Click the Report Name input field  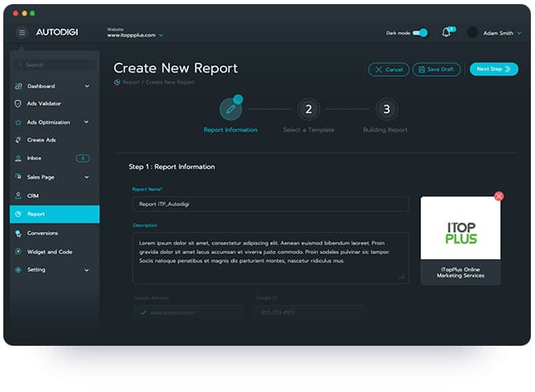coord(270,203)
